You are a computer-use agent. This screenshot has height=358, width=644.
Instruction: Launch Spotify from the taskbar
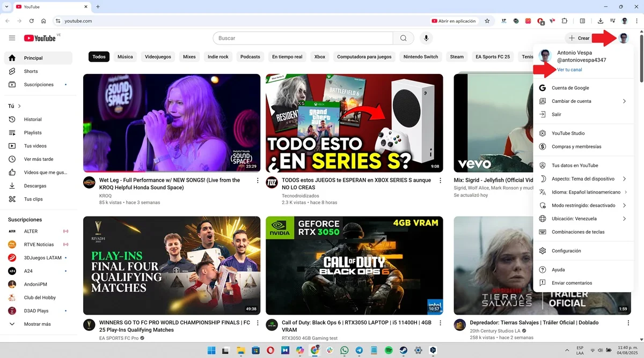[388, 350]
